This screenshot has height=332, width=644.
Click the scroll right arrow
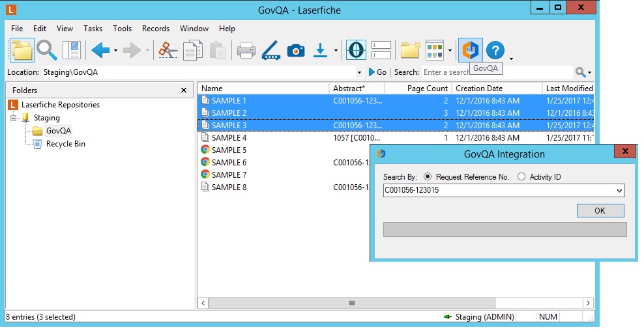tap(588, 303)
